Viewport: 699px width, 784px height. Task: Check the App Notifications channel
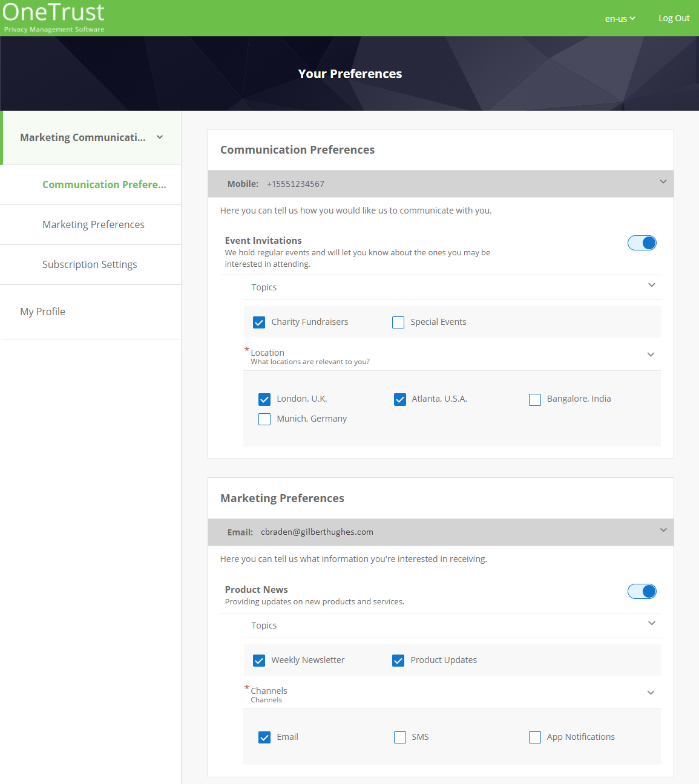[534, 737]
